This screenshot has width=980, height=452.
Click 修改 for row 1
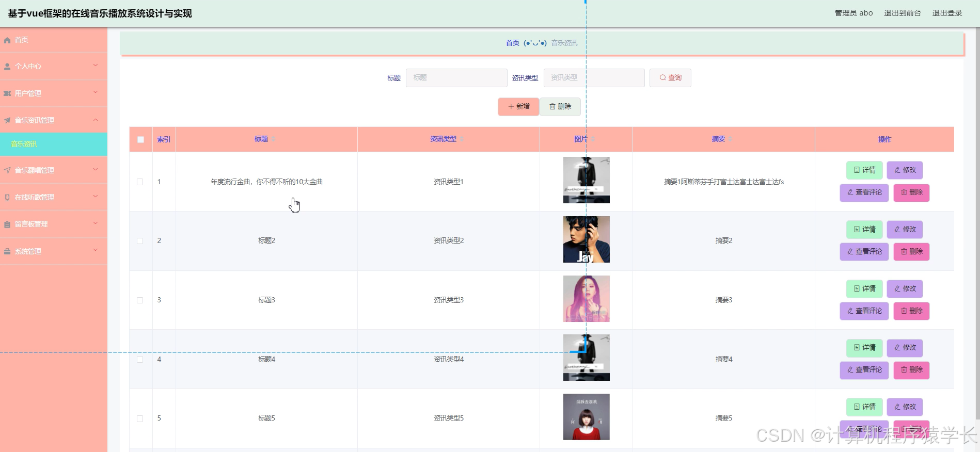coord(905,170)
